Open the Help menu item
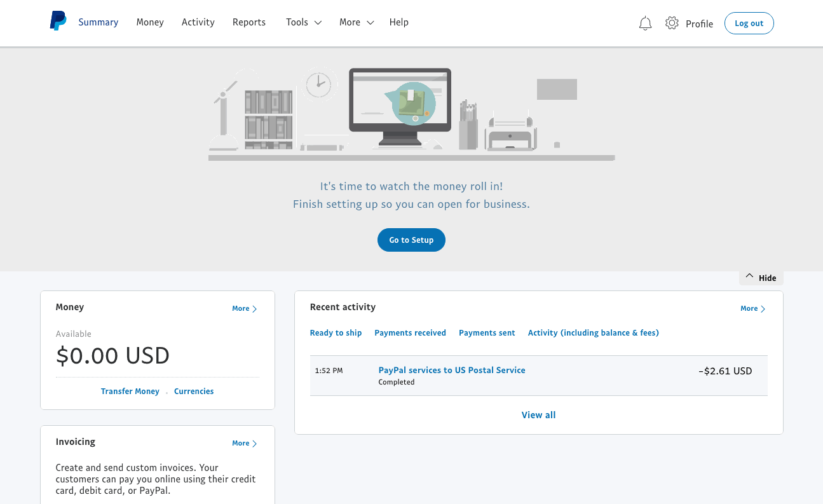This screenshot has width=823, height=504. click(x=399, y=22)
